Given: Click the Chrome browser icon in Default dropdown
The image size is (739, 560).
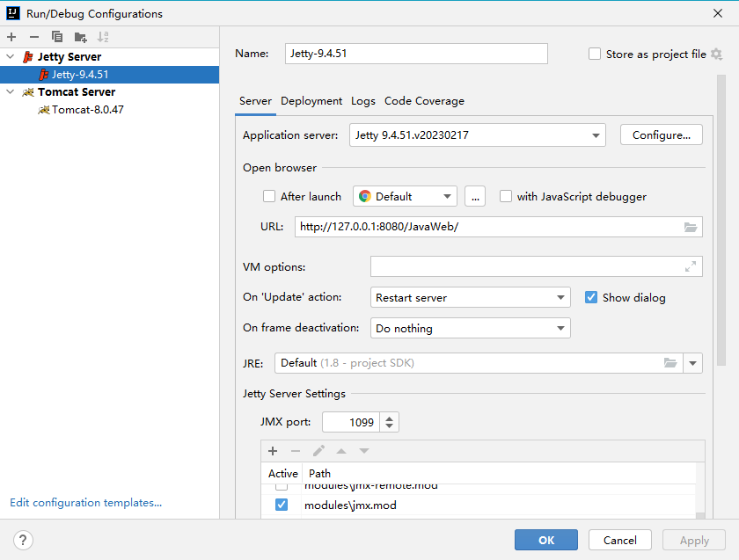Looking at the screenshot, I should point(365,196).
